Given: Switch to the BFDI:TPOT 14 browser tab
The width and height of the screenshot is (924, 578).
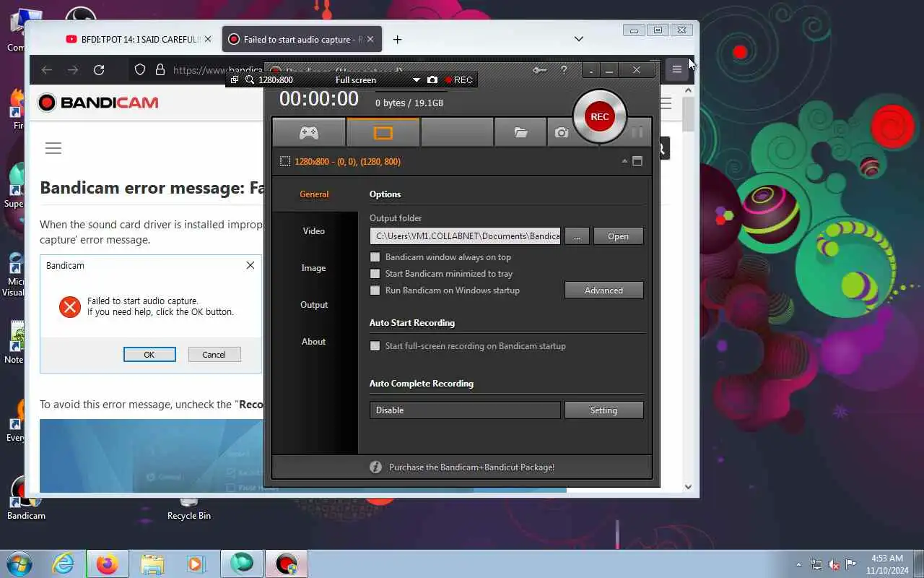Looking at the screenshot, I should 139,40.
